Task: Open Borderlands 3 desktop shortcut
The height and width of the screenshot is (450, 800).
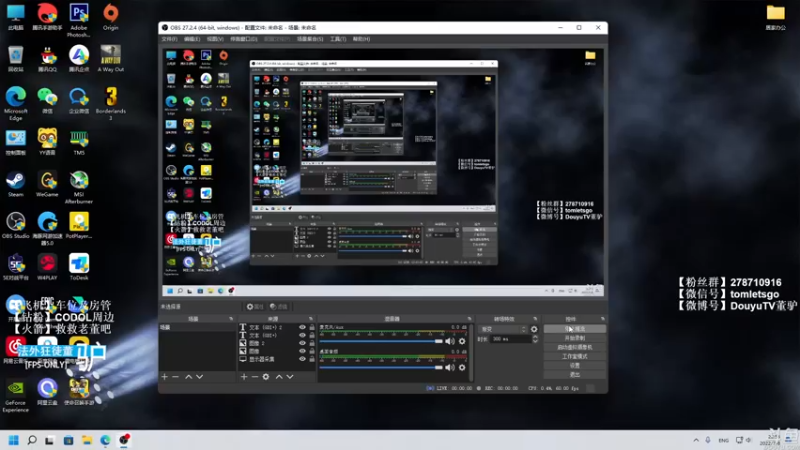Action: tap(111, 104)
